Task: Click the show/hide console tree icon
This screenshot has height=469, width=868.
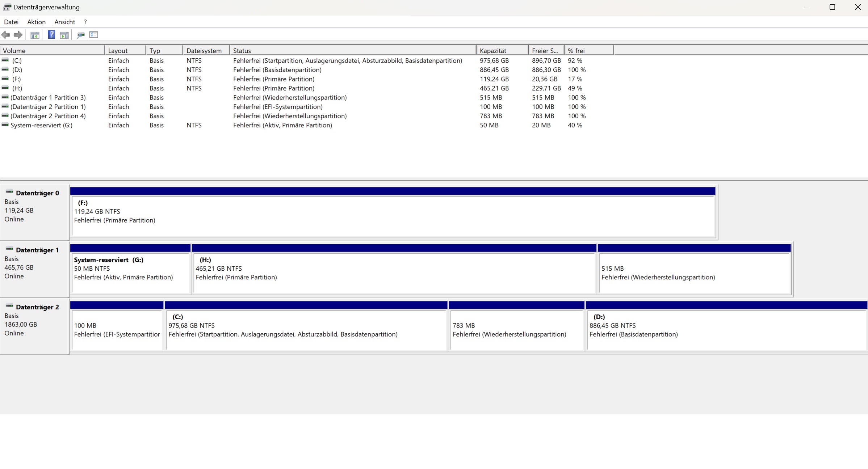Action: 35,35
